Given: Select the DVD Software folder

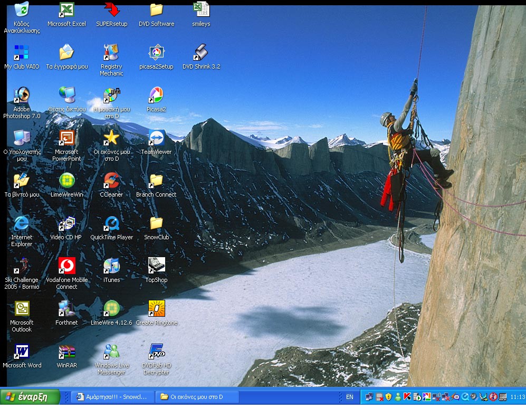Looking at the screenshot, I should click(156, 9).
